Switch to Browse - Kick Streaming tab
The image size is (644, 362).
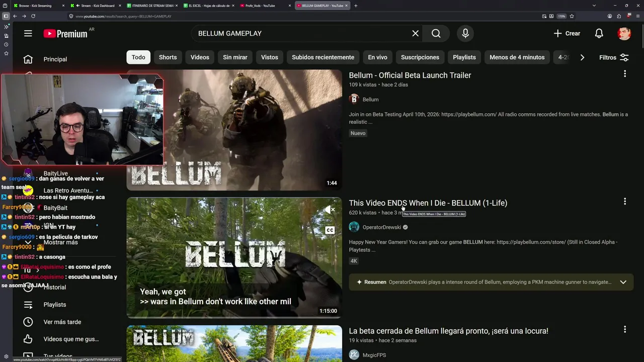35,6
